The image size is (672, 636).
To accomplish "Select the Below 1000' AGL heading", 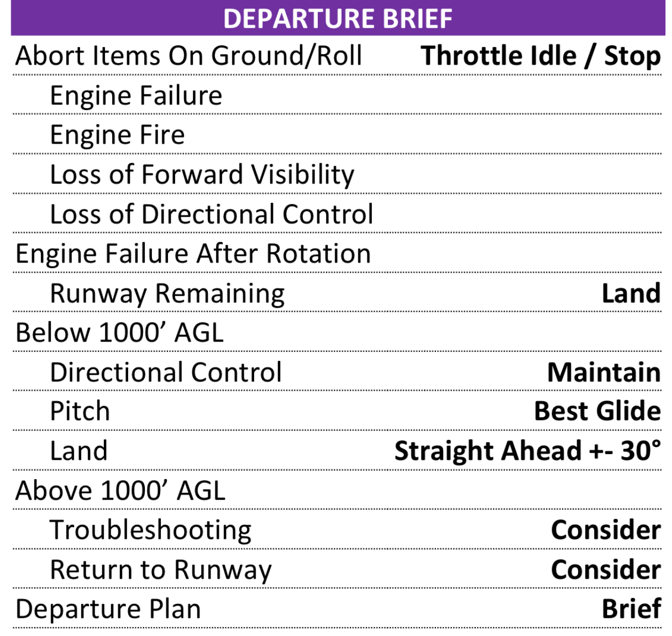I will tap(119, 333).
